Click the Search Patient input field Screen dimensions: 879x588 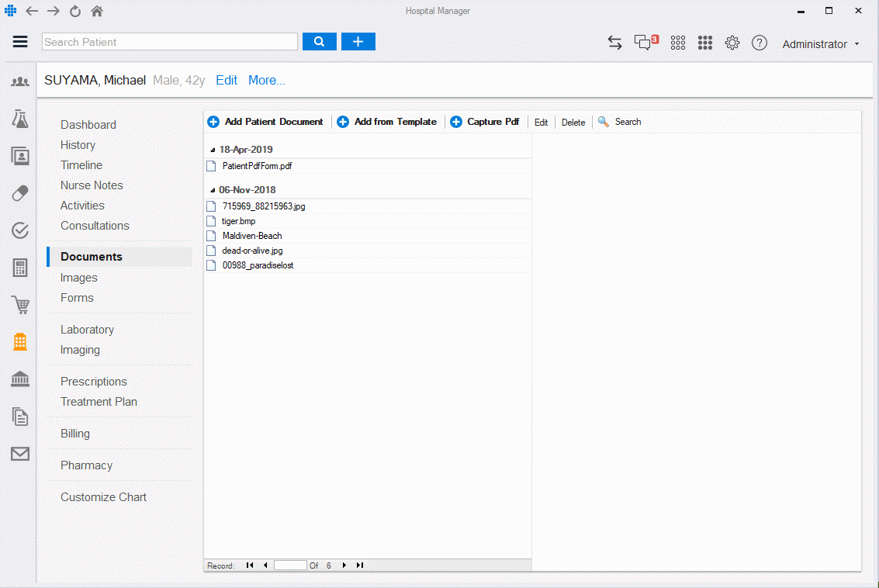[170, 42]
